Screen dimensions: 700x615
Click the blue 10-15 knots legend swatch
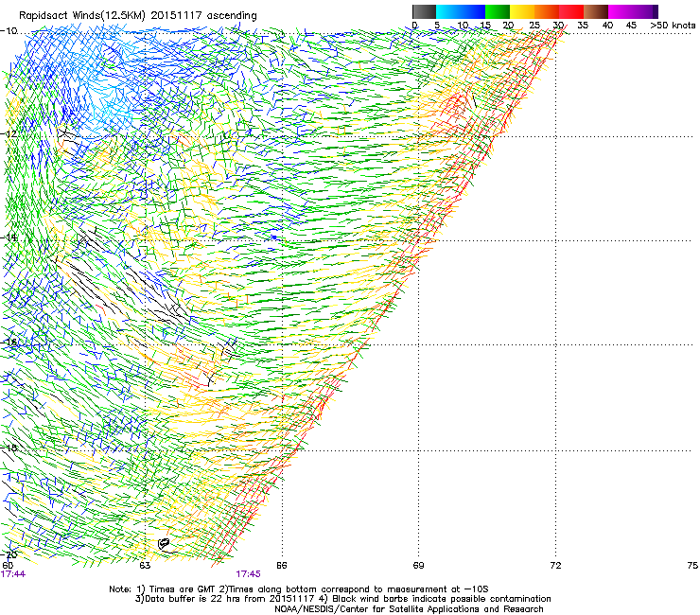tap(473, 11)
